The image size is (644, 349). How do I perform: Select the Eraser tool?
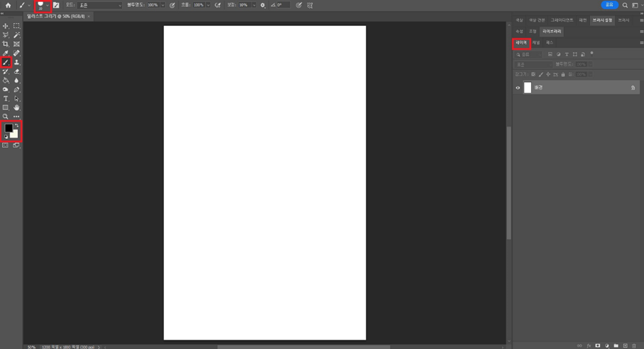pyautogui.click(x=16, y=71)
